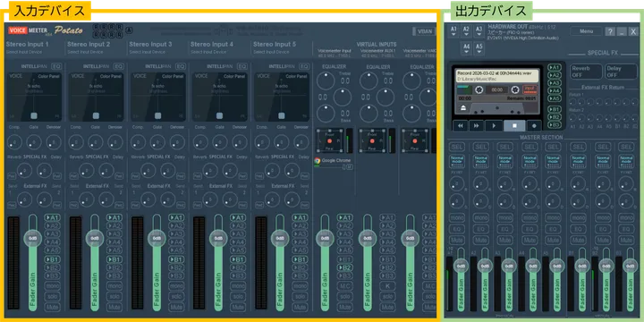Screen dimensions: 644x322
Task: Open the A3 hardware out device dropdown
Action: 479,31
